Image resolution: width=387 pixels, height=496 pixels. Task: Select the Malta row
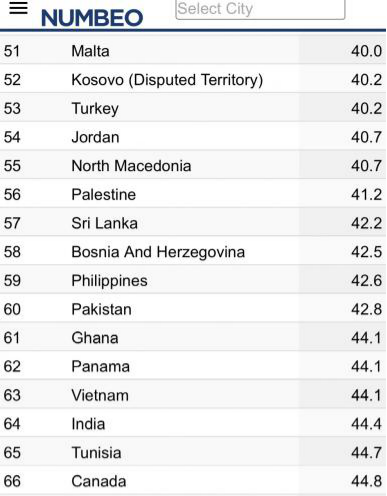click(193, 51)
